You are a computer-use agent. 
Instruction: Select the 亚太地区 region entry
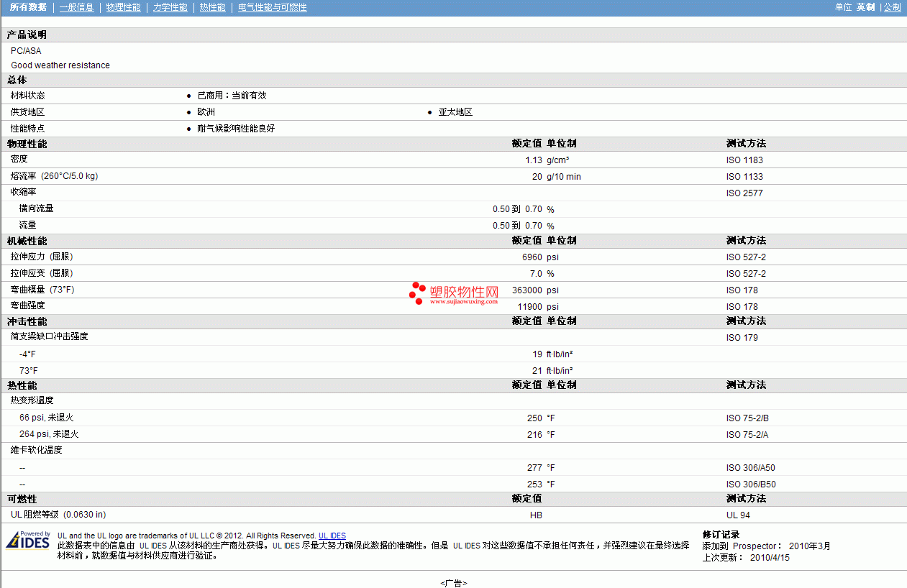click(455, 112)
